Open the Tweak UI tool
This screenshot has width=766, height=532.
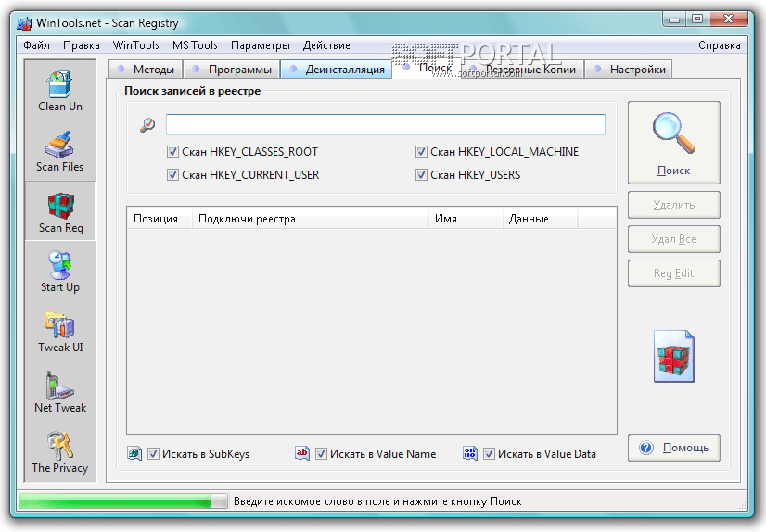pos(60,332)
